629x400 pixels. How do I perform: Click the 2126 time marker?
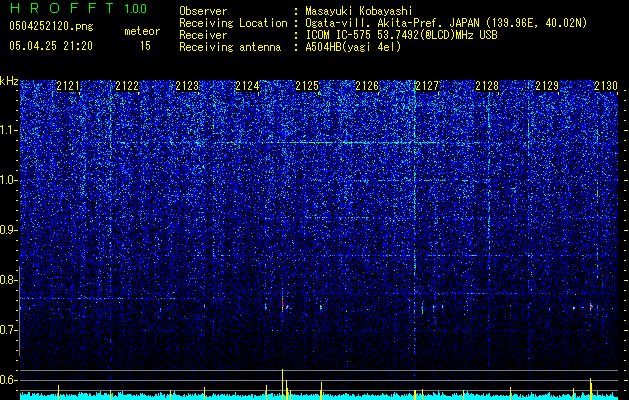coord(367,86)
